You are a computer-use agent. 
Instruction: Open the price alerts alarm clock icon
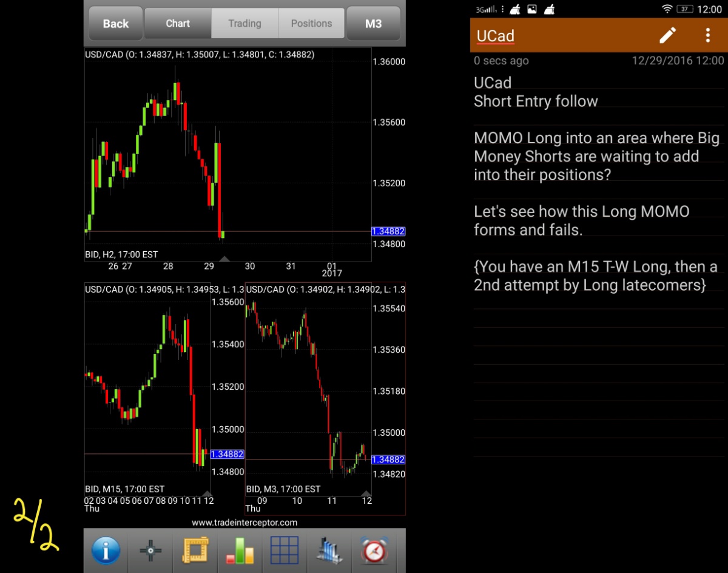pos(374,550)
